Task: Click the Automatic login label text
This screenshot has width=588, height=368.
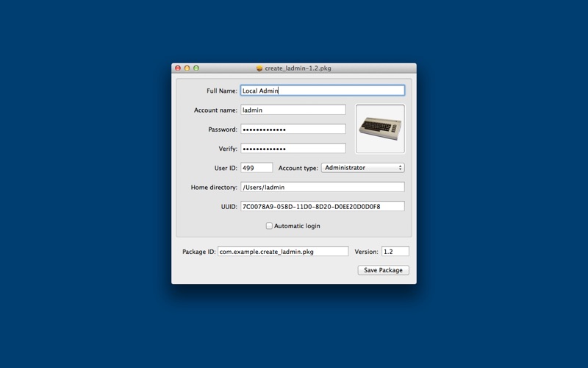Action: click(297, 226)
